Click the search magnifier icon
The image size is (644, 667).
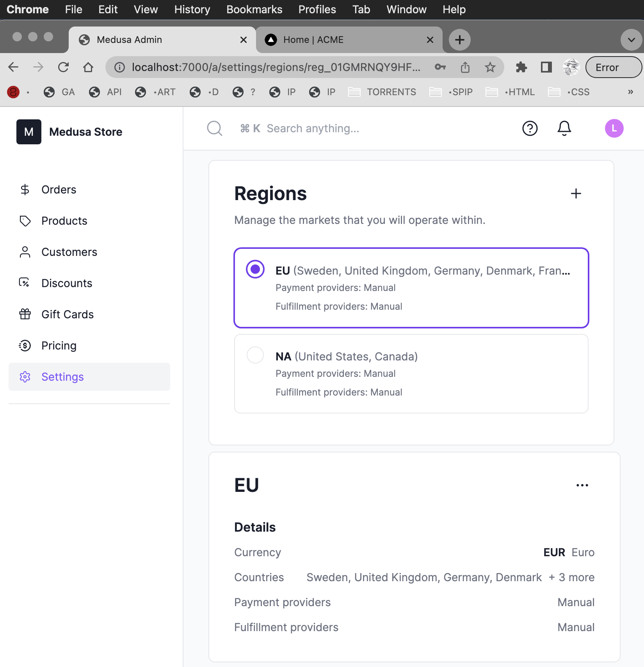click(214, 128)
